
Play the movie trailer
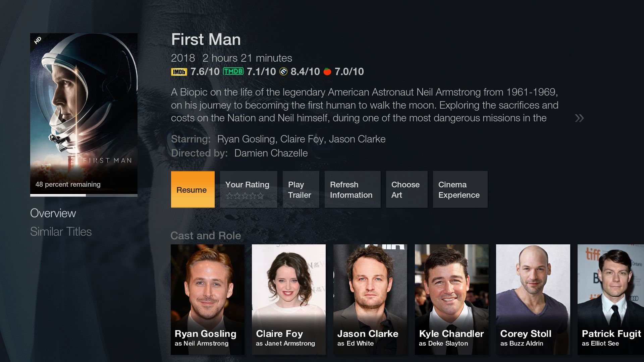tap(301, 189)
